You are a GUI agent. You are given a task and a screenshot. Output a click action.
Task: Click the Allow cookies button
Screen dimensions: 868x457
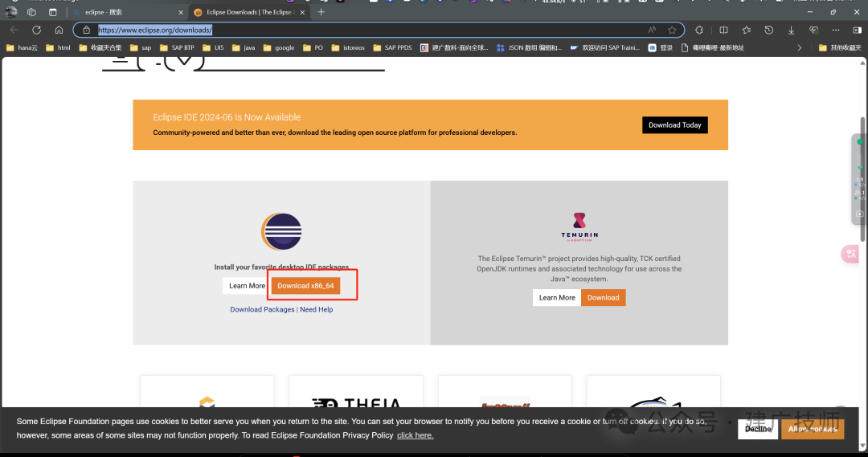[813, 430]
